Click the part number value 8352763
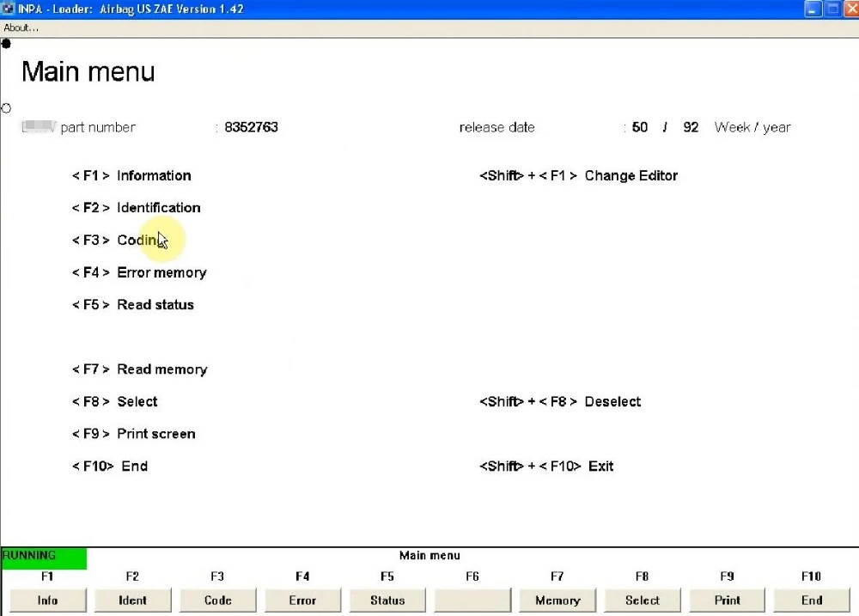859x616 pixels. tap(252, 127)
